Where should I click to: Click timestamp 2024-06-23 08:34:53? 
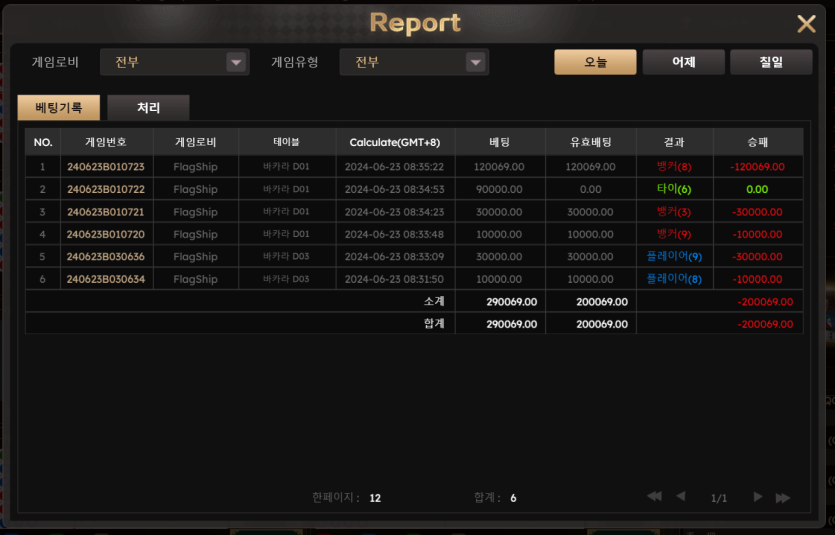coord(395,189)
